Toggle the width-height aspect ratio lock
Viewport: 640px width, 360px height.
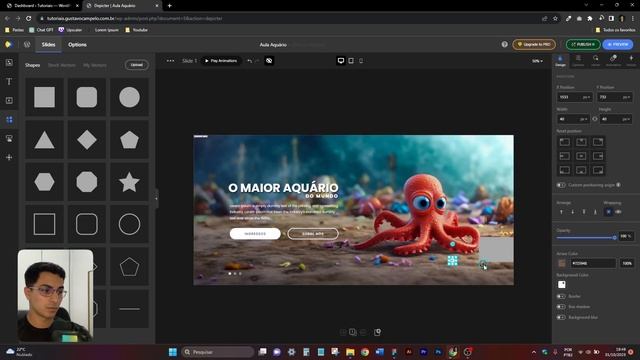click(595, 119)
